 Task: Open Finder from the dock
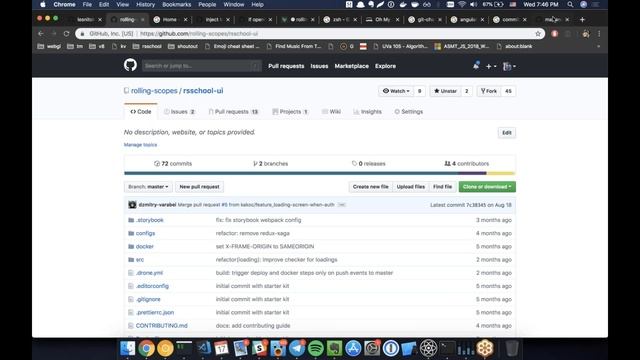[x=127, y=348]
